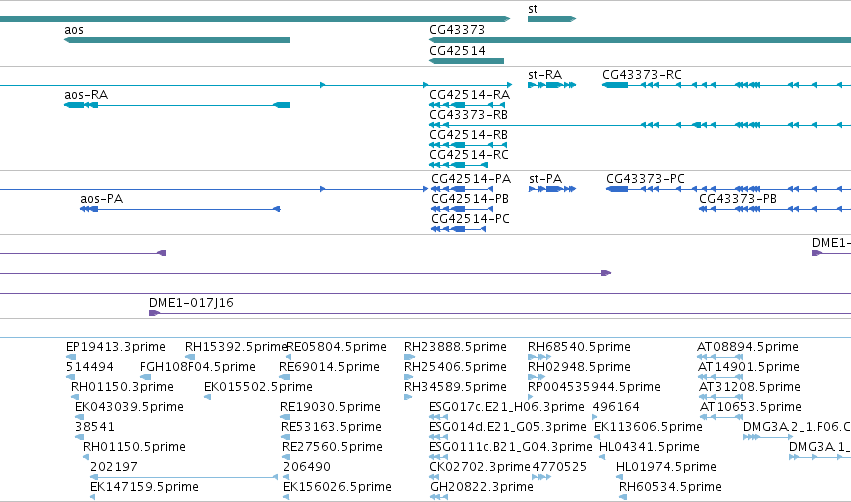Select the CG42514-PC protein label
The height and width of the screenshot is (502, 851).
[x=470, y=219]
